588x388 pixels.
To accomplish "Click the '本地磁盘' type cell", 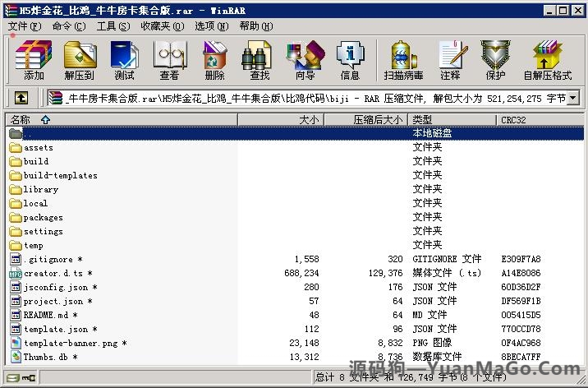I will 432,133.
